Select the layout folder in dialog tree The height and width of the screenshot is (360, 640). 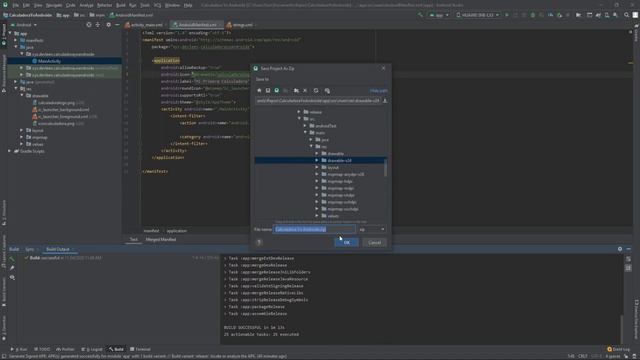click(x=333, y=167)
